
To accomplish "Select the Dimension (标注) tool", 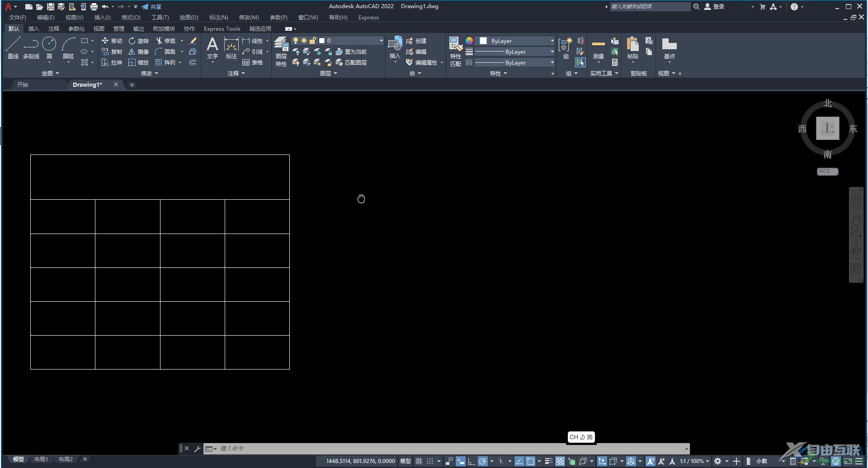I will pyautogui.click(x=231, y=48).
